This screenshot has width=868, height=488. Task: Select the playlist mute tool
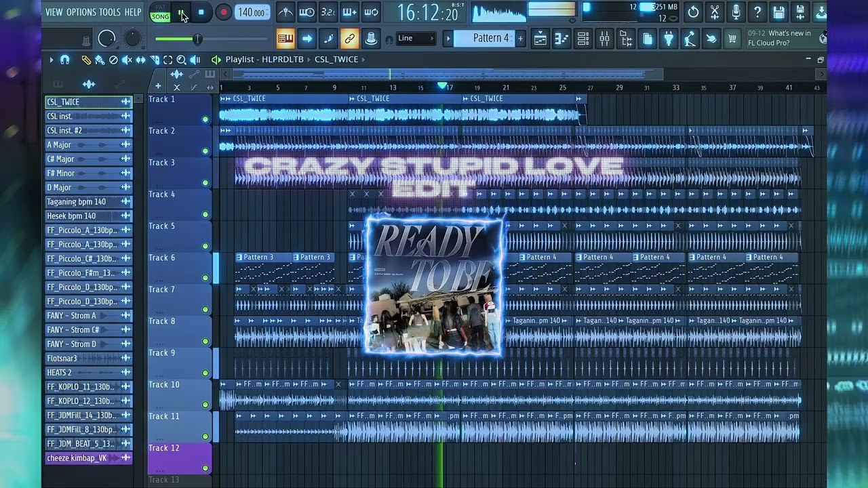[x=127, y=60]
